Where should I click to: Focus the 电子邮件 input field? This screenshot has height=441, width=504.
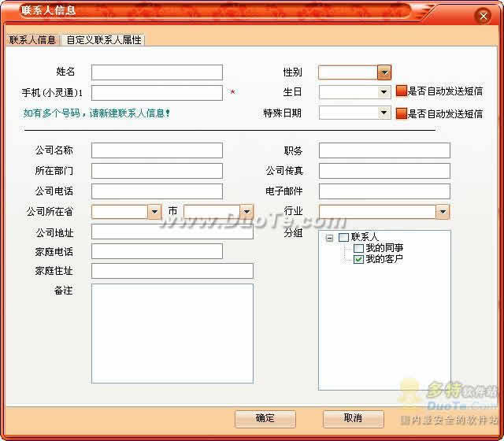(x=384, y=191)
